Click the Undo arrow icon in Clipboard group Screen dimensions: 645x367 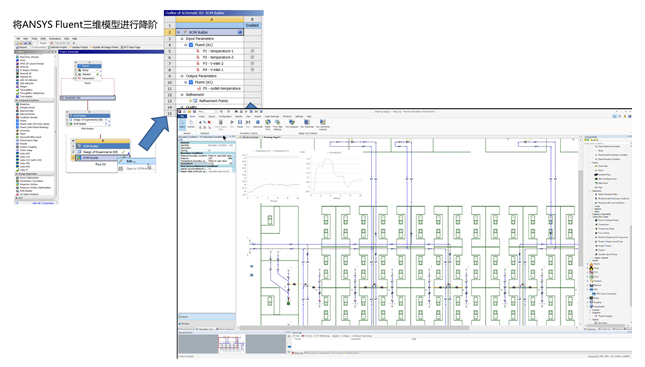[x=200, y=122]
